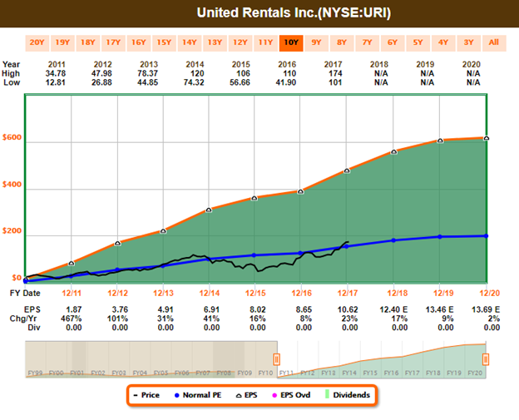Select the 5Y range tab
Viewport: 519px width, 420px height.
418,42
